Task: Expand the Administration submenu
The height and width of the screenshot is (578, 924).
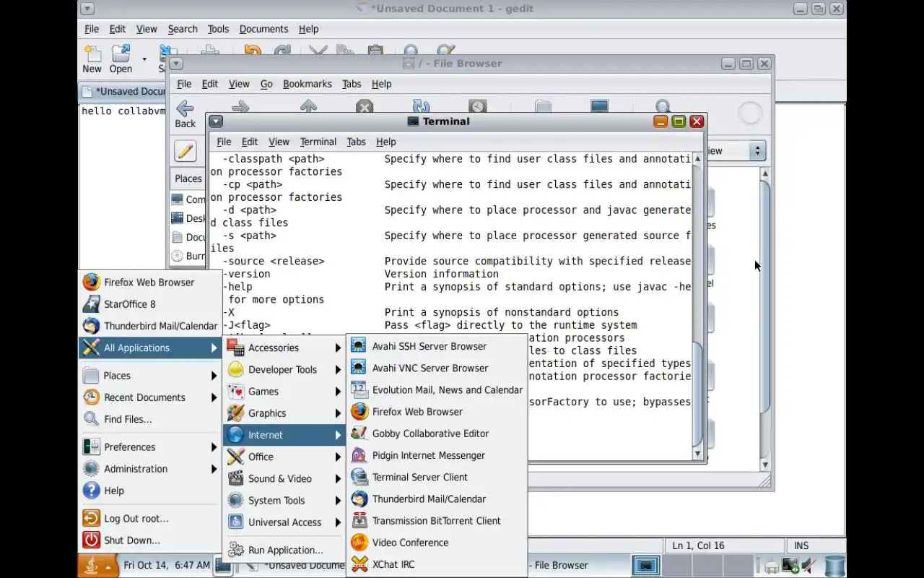Action: coord(149,469)
